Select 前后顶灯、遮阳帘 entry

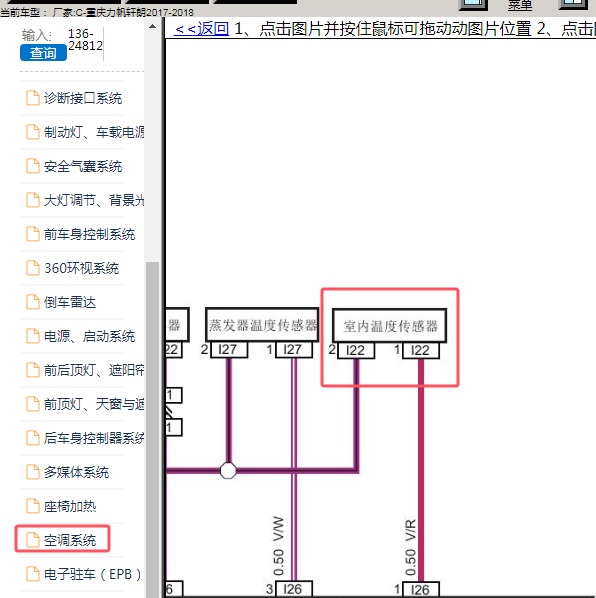tap(94, 370)
